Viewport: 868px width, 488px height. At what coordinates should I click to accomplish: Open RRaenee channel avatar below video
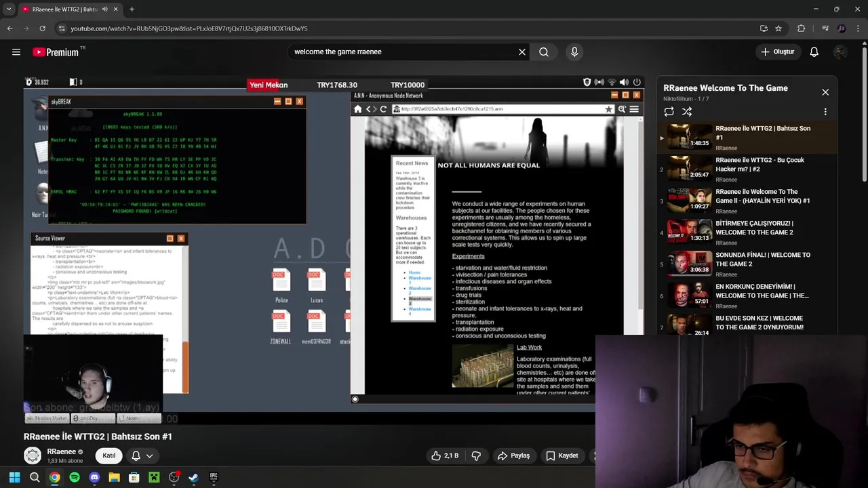[x=33, y=455]
